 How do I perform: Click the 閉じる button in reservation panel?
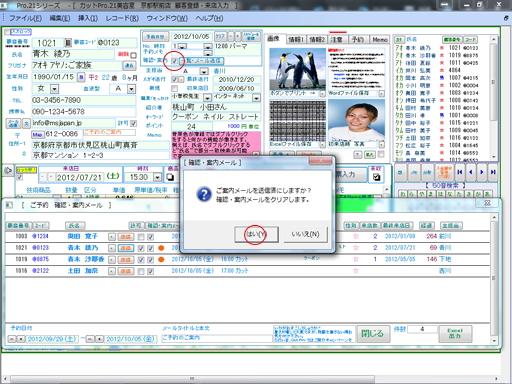tap(373, 334)
